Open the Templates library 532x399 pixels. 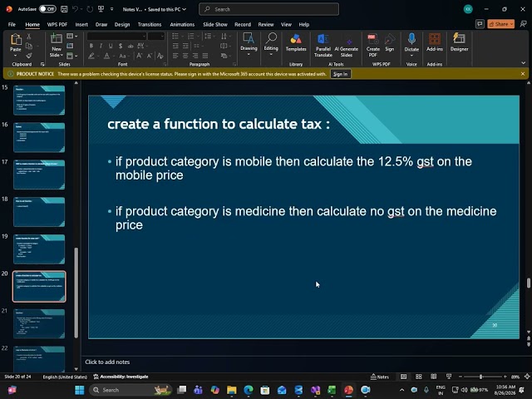(296, 42)
